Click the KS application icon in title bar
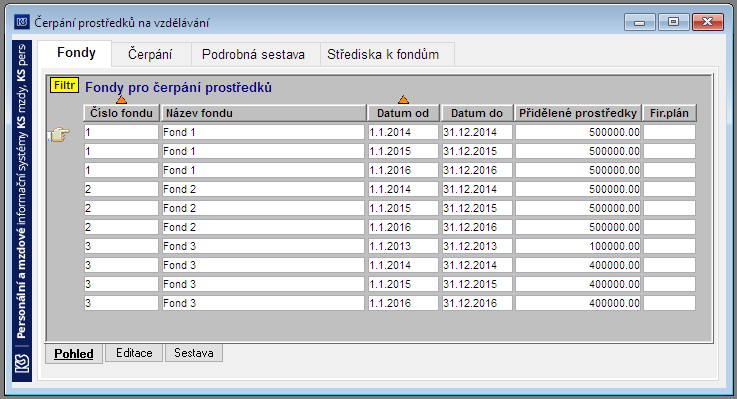The width and height of the screenshot is (737, 399). [22, 22]
